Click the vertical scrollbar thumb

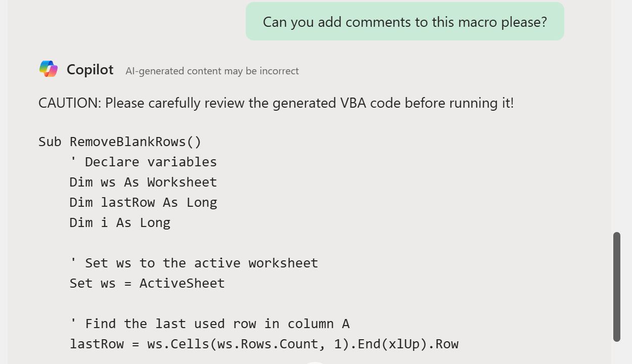point(616,287)
